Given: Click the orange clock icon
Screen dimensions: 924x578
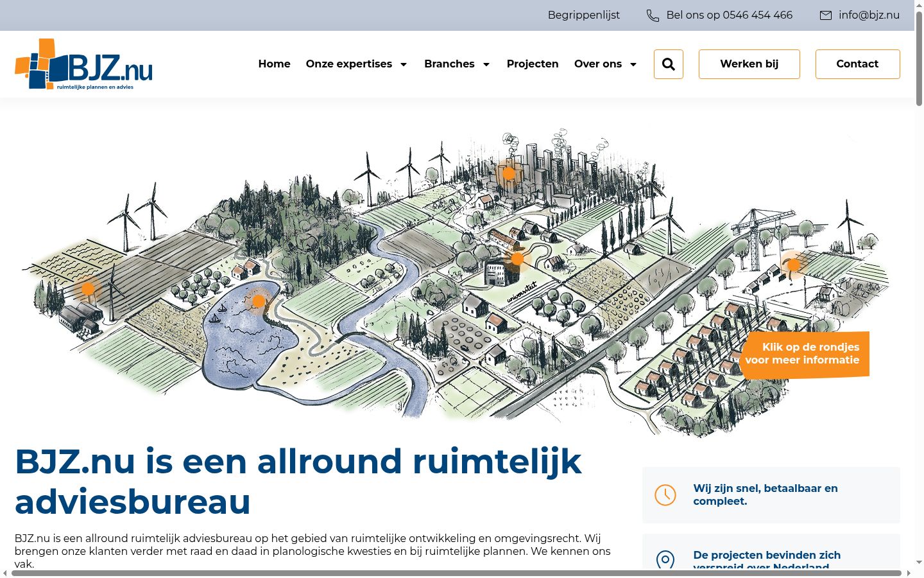Looking at the screenshot, I should click(665, 495).
